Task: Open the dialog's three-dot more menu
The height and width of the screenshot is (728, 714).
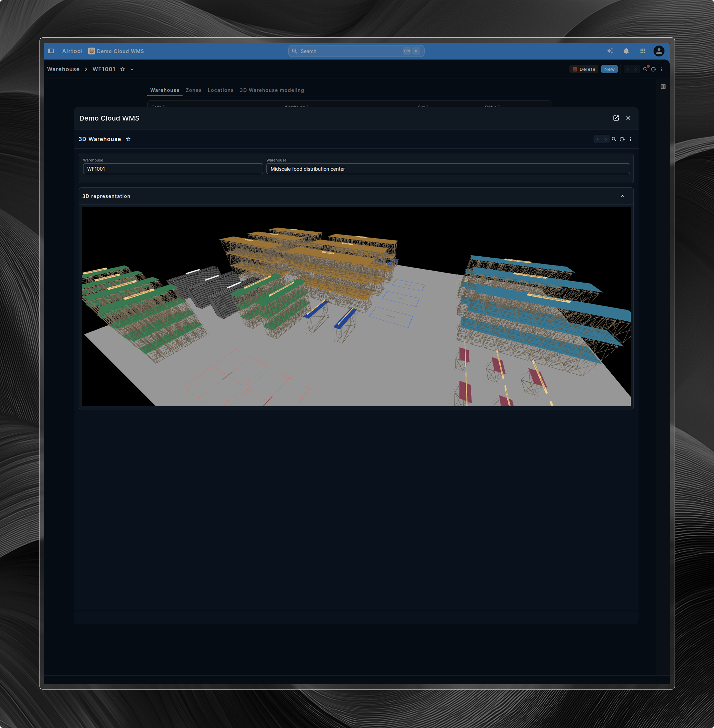Action: (630, 139)
